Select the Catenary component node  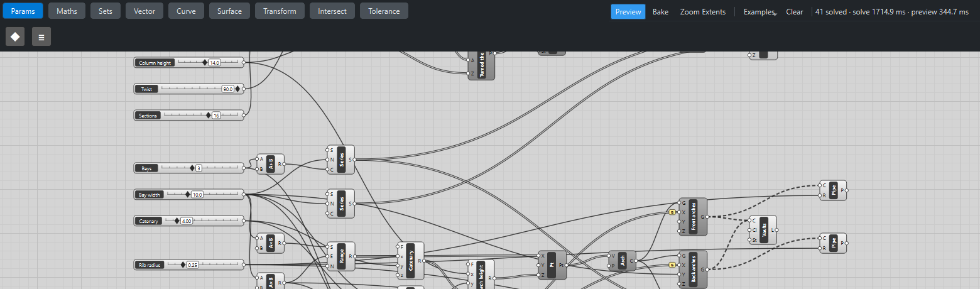tap(410, 261)
